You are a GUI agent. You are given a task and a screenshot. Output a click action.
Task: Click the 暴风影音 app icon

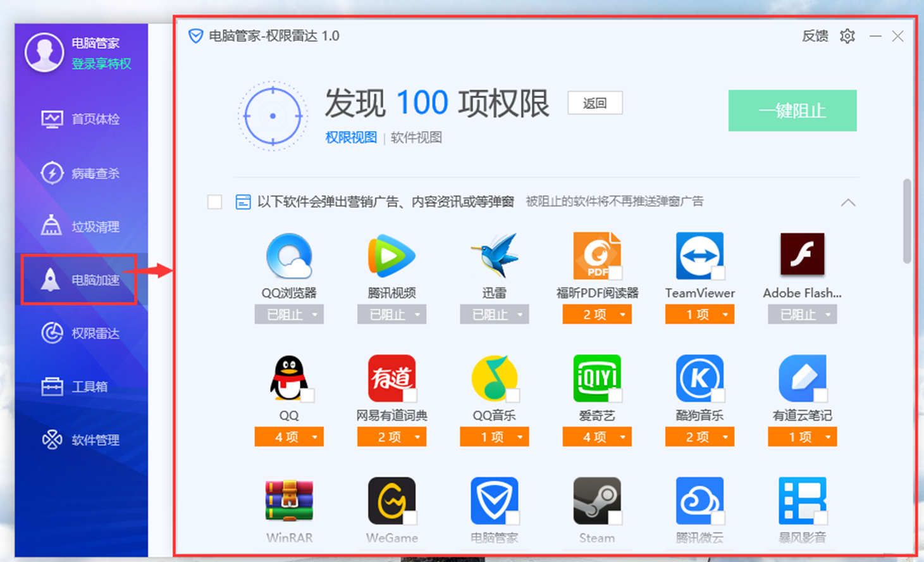coord(802,501)
